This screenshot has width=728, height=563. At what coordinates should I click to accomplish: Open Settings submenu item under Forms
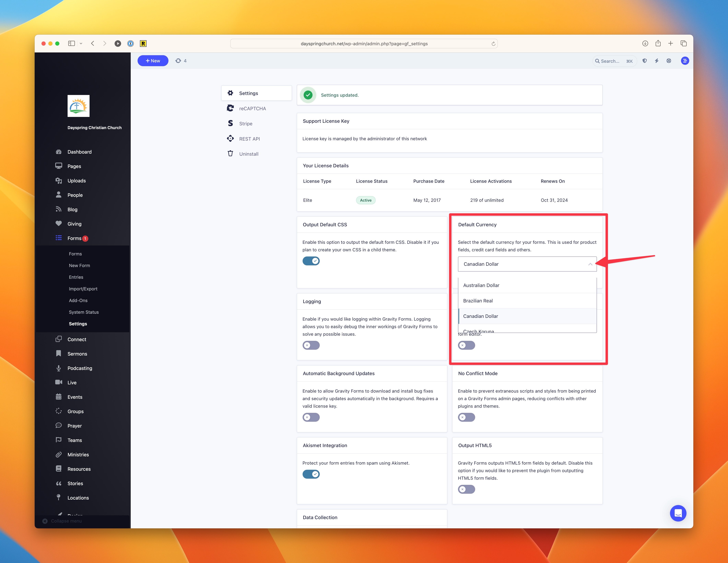(x=78, y=324)
